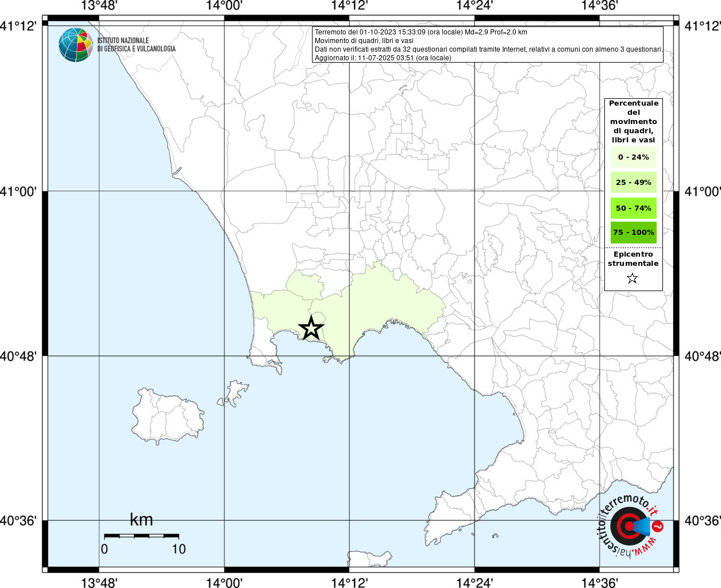The image size is (721, 588).
Task: Select the 25 - 49% legend swatch
Action: click(633, 183)
